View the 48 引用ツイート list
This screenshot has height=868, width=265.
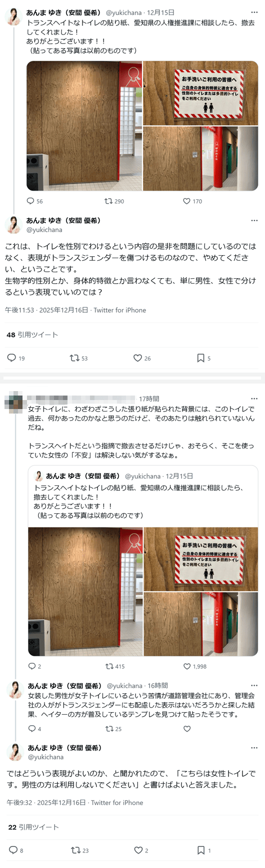[x=32, y=335]
